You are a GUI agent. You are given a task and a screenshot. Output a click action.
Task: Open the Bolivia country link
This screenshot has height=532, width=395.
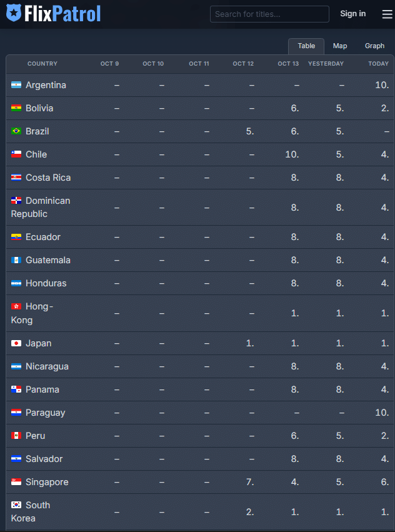39,108
